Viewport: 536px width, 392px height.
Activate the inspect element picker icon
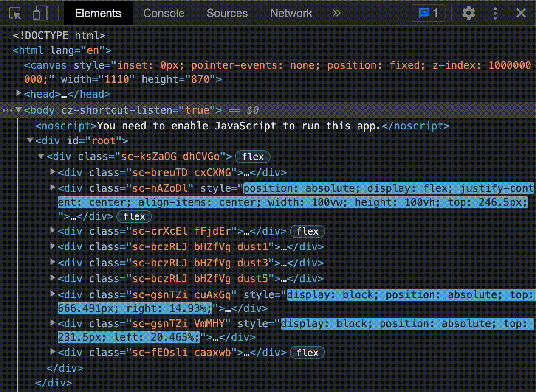15,13
